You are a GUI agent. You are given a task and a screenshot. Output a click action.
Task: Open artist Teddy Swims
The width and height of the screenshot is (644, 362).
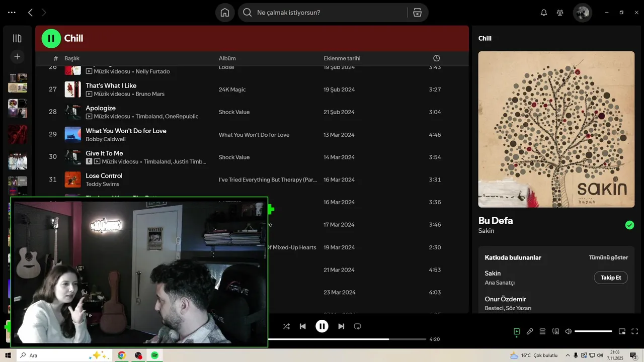tap(102, 185)
